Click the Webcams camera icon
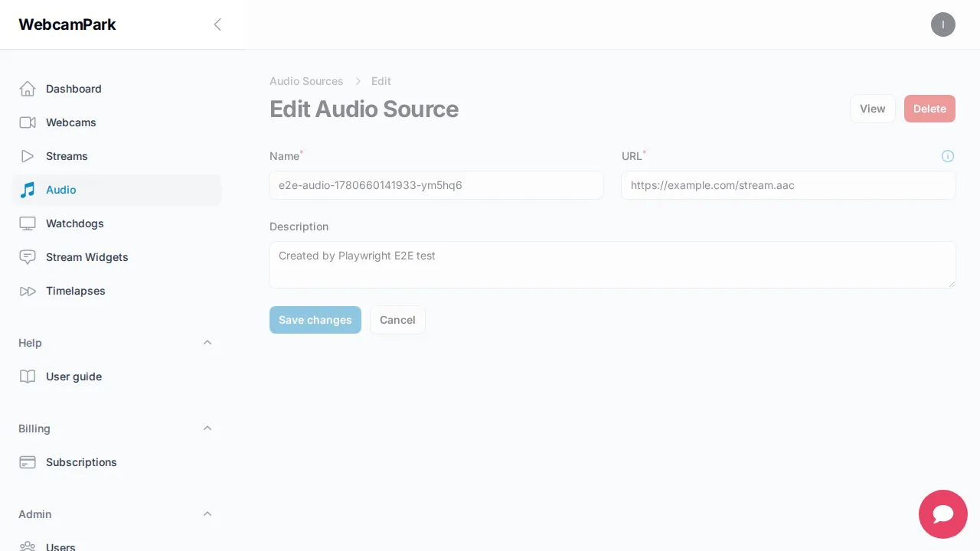This screenshot has height=551, width=980. click(28, 122)
